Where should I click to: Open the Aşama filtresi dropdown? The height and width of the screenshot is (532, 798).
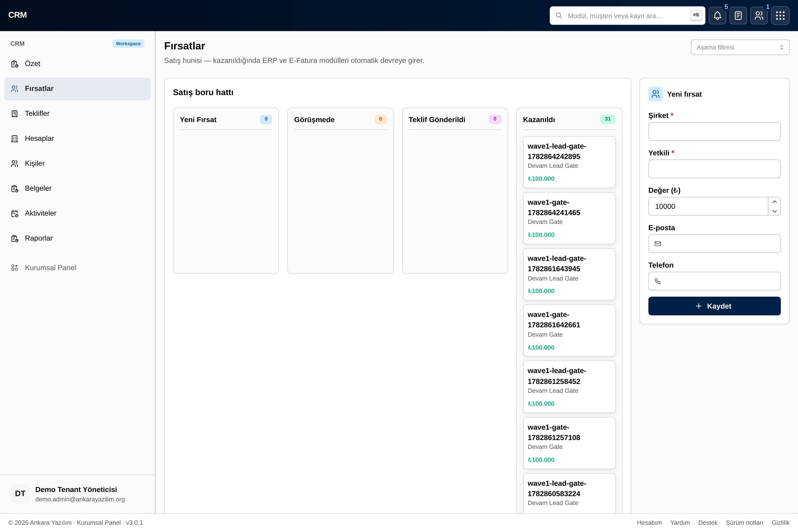coord(740,47)
